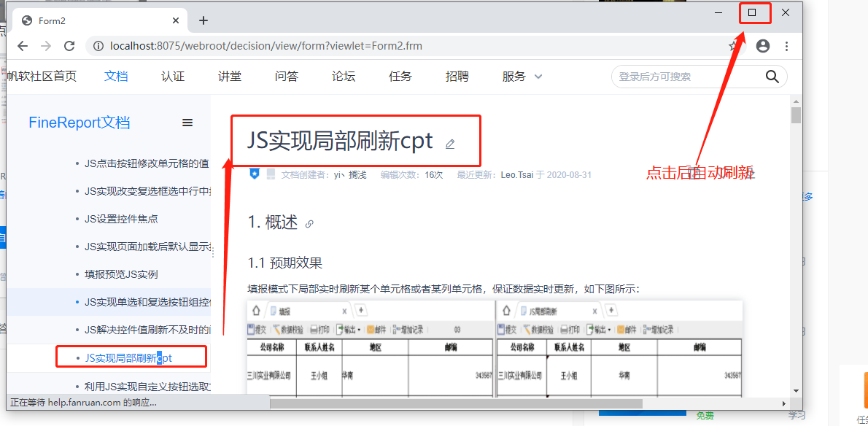Minimize the Chrome window
Screen dimensions: 868x426
click(720, 12)
